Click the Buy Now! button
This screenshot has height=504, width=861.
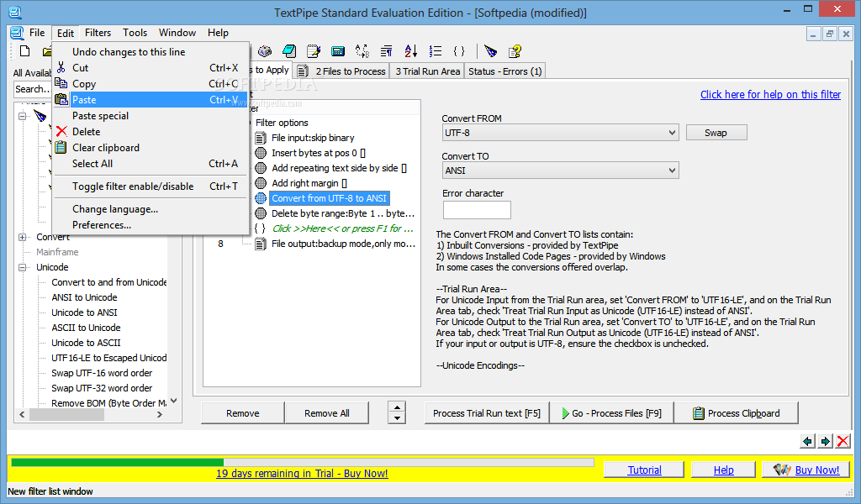(806, 470)
